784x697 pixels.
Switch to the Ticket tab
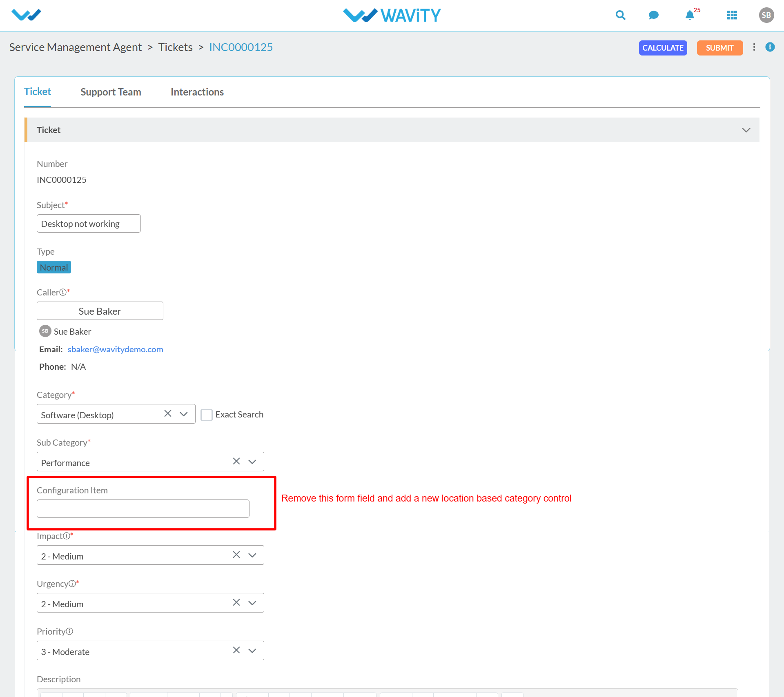[x=38, y=92]
